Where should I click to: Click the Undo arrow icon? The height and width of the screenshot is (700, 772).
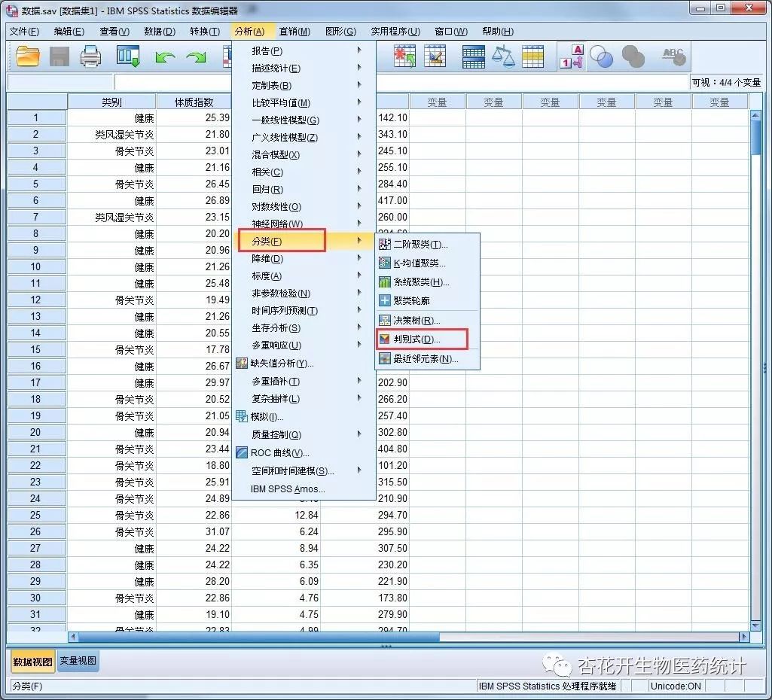[164, 57]
